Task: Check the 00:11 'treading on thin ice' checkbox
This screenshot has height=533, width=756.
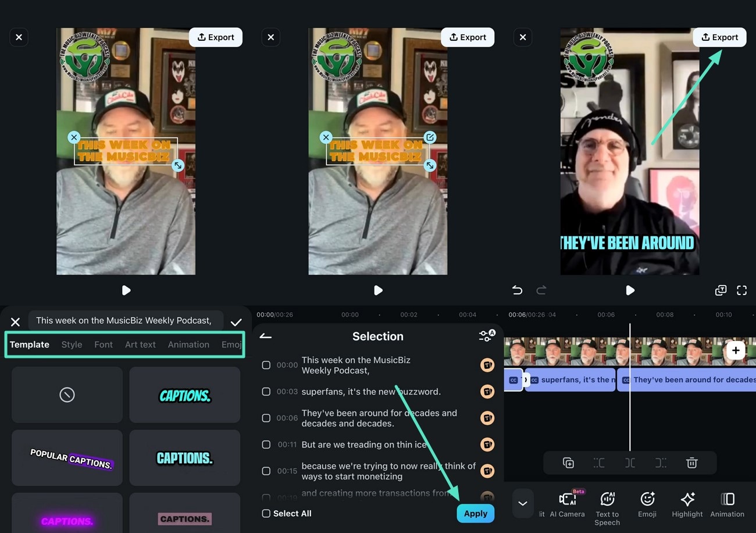Action: point(266,445)
